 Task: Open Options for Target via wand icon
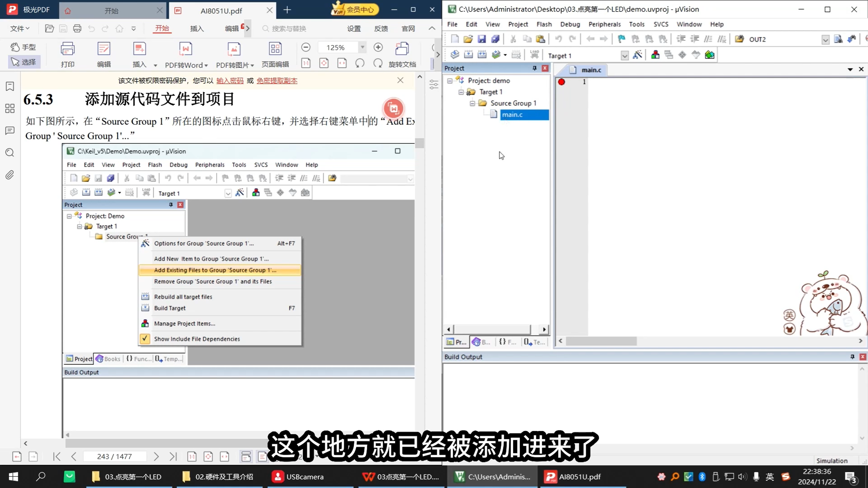pyautogui.click(x=637, y=55)
